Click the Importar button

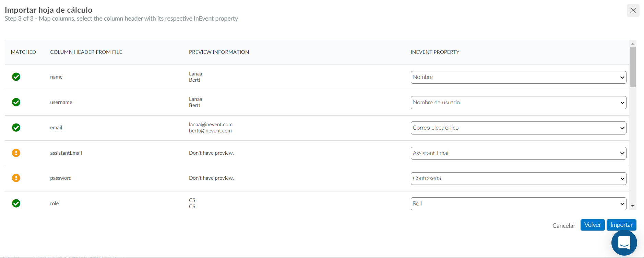[x=621, y=225]
